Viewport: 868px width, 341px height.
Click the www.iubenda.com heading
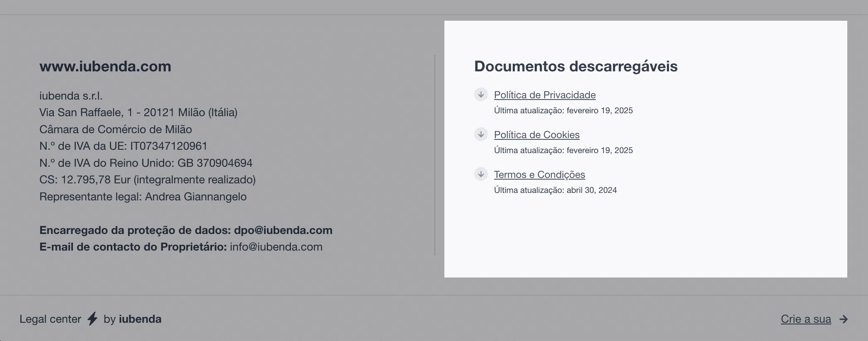[105, 66]
